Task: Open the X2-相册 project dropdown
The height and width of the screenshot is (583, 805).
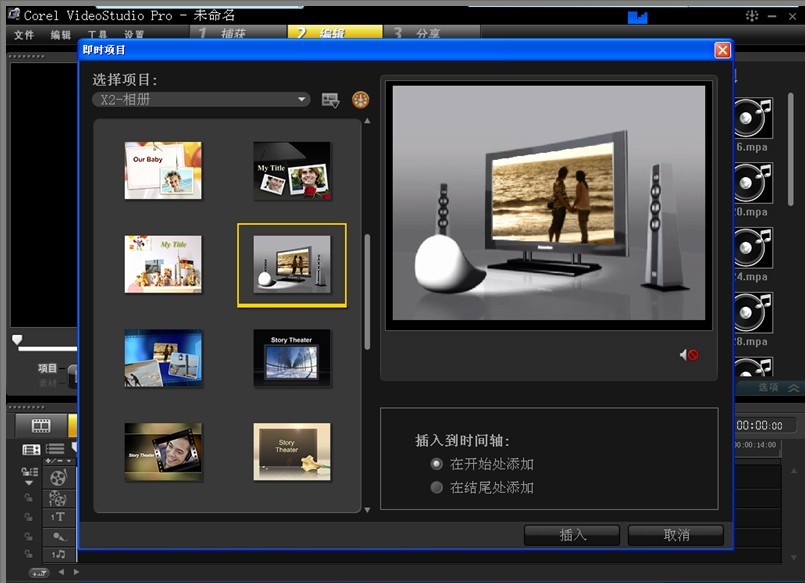Action: click(x=201, y=100)
